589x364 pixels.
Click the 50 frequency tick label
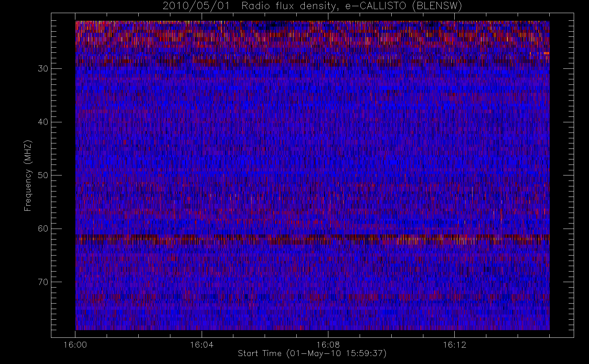(43, 175)
